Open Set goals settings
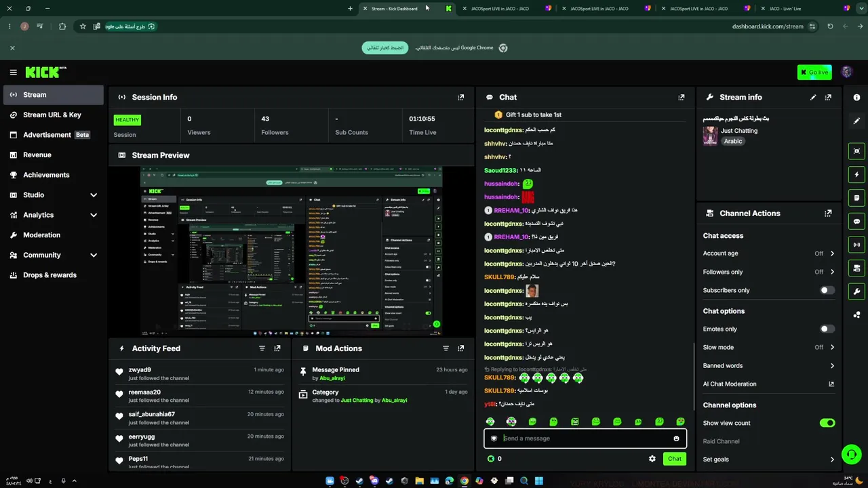Screen dimensions: 868x488 (769, 460)
